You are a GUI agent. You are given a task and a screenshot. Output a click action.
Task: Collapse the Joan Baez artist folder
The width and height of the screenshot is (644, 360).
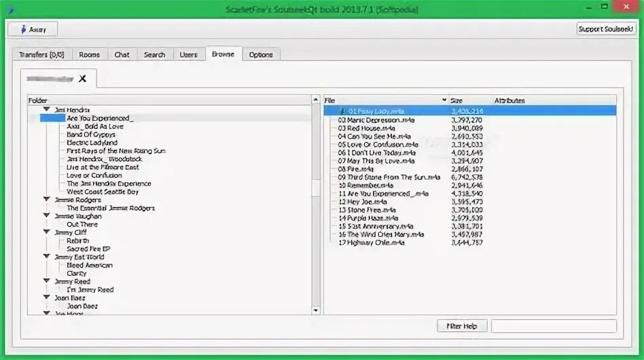[47, 298]
